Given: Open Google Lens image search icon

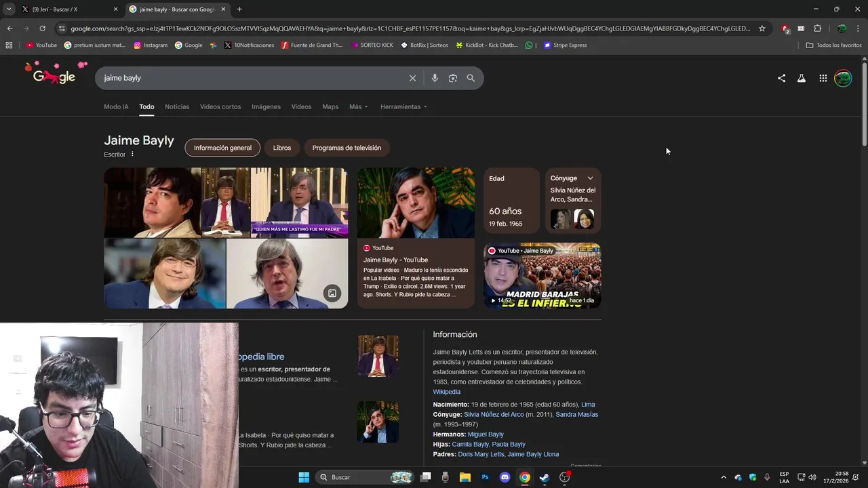Looking at the screenshot, I should [x=453, y=78].
